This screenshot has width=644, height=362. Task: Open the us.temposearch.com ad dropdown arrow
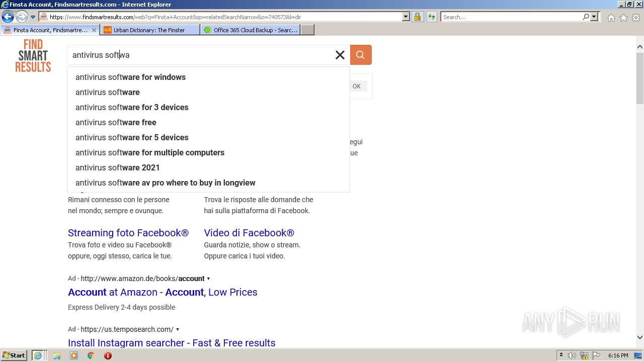tap(178, 329)
